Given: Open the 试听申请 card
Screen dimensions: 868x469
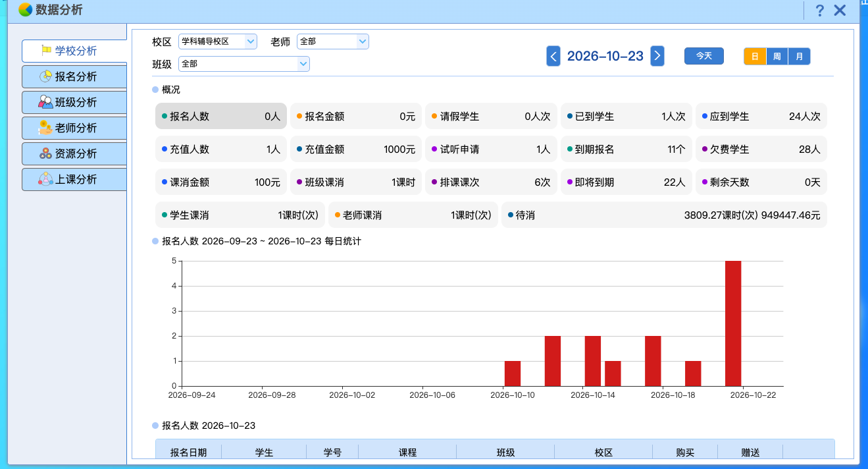Looking at the screenshot, I should (491, 149).
